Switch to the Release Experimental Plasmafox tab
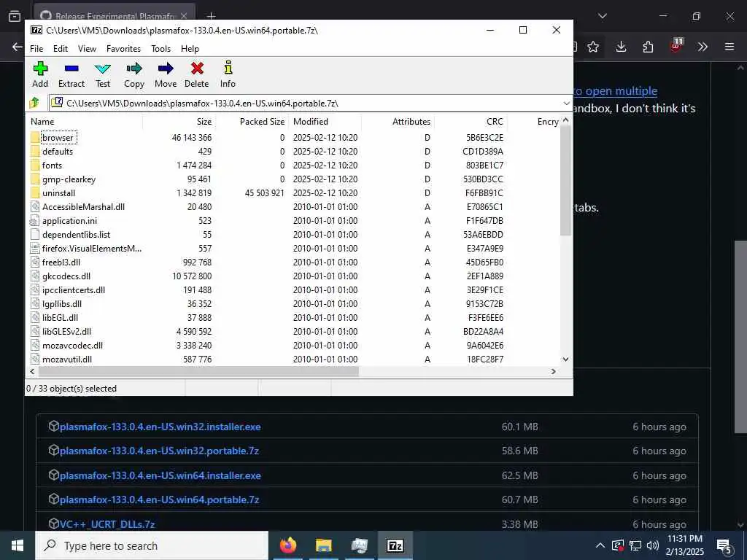The height and width of the screenshot is (560, 747). (x=115, y=16)
